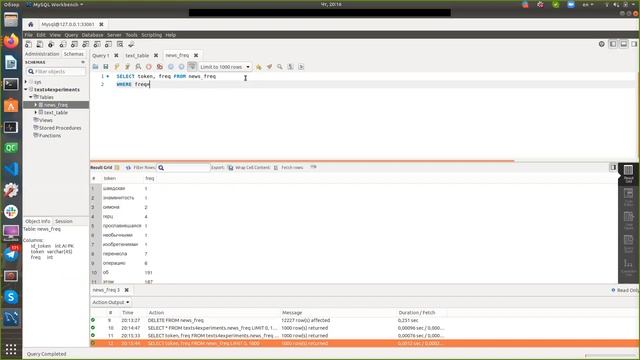Click Filter Rows search field

coord(184,168)
